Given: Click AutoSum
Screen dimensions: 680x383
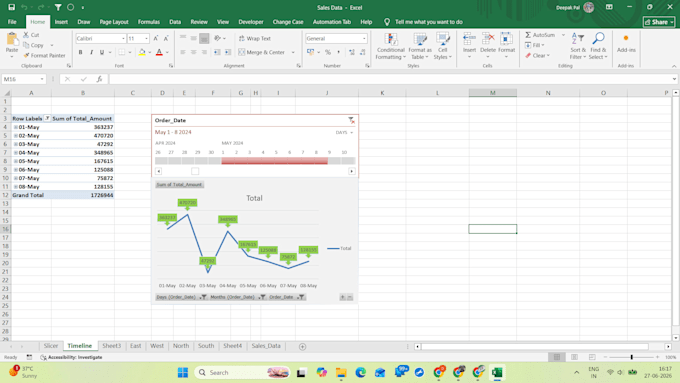Looking at the screenshot, I should tap(540, 35).
